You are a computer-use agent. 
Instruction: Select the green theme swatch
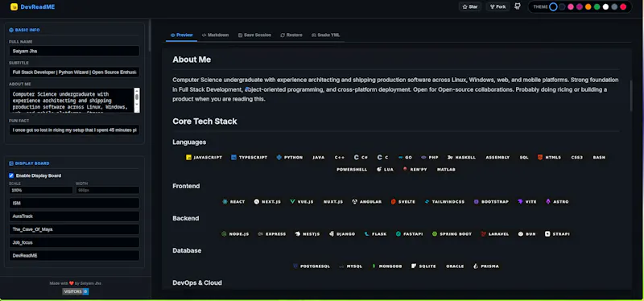[x=597, y=6]
